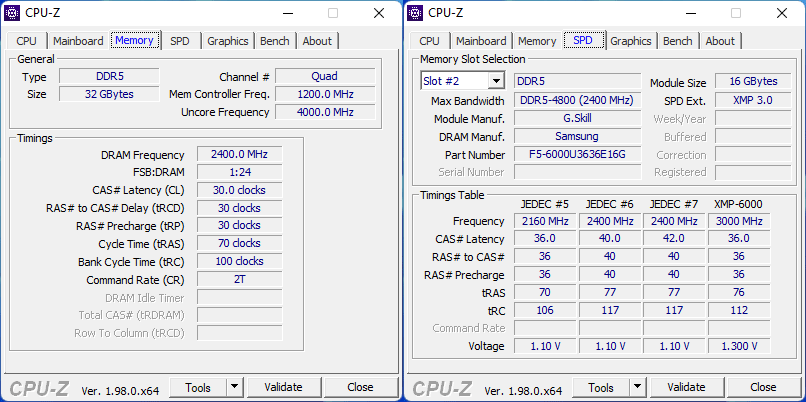The width and height of the screenshot is (806, 402).
Task: Select the SPD tab in left window
Action: (180, 41)
